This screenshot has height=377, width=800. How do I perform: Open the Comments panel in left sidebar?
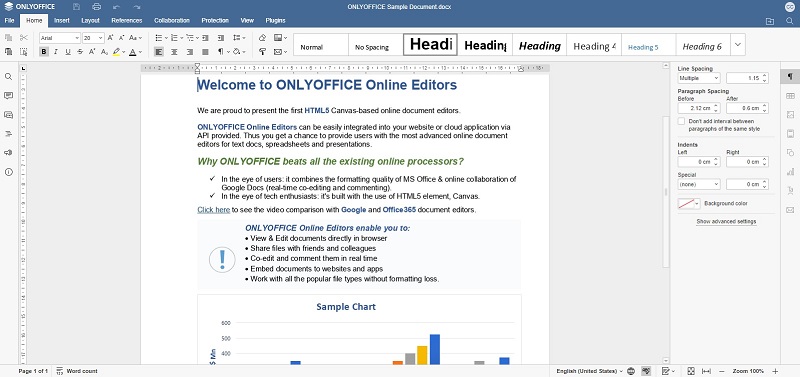[x=8, y=95]
